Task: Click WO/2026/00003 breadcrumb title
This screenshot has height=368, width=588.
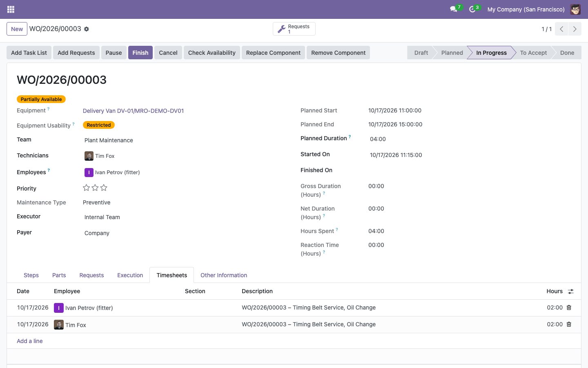Action: point(55,29)
